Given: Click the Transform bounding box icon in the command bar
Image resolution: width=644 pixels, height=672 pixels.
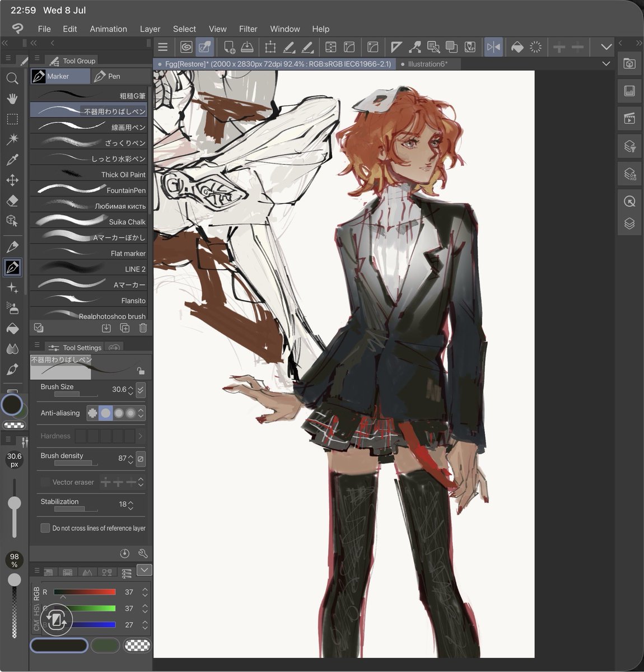Looking at the screenshot, I should pyautogui.click(x=270, y=47).
